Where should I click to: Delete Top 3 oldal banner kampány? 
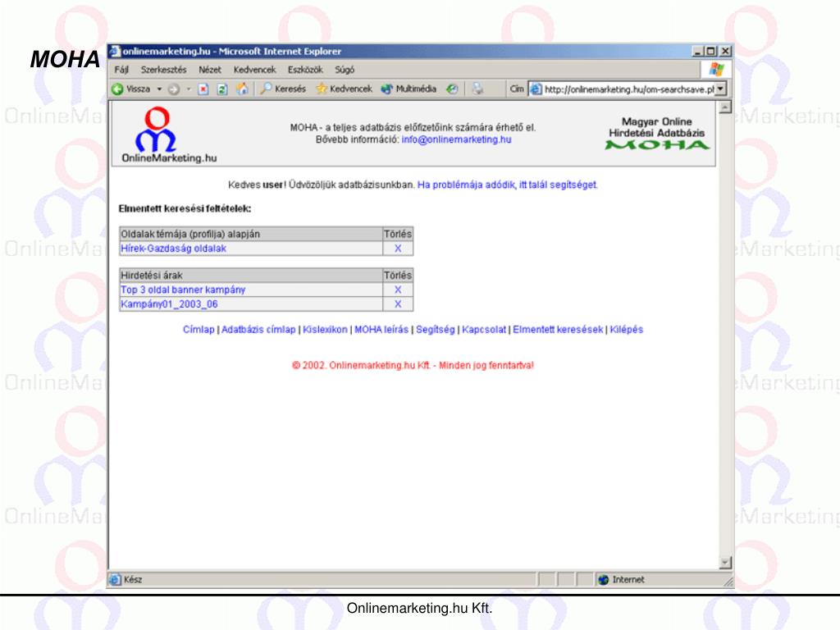[x=398, y=290]
